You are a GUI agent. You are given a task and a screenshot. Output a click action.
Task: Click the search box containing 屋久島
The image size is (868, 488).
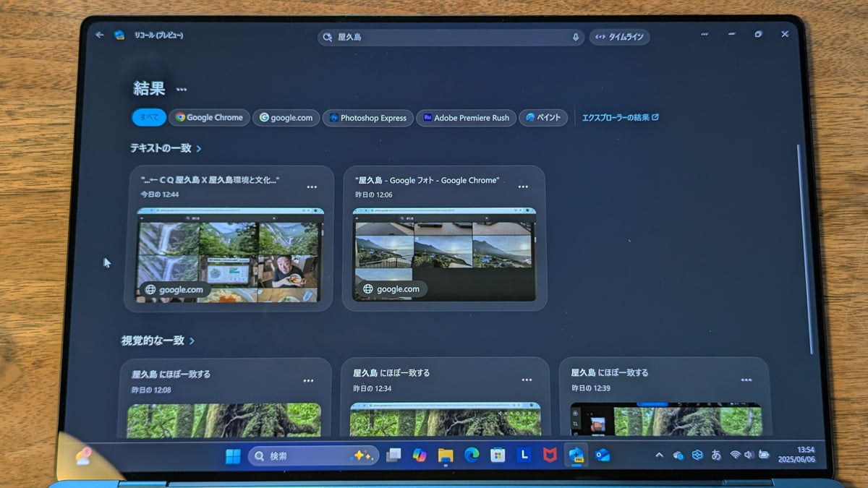[451, 37]
